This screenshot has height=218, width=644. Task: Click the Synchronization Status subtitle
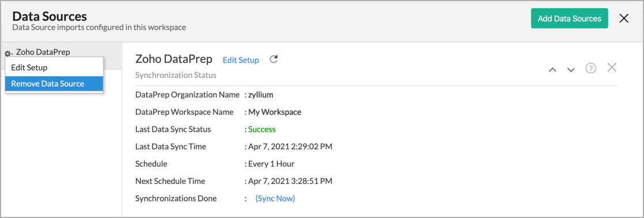click(176, 76)
